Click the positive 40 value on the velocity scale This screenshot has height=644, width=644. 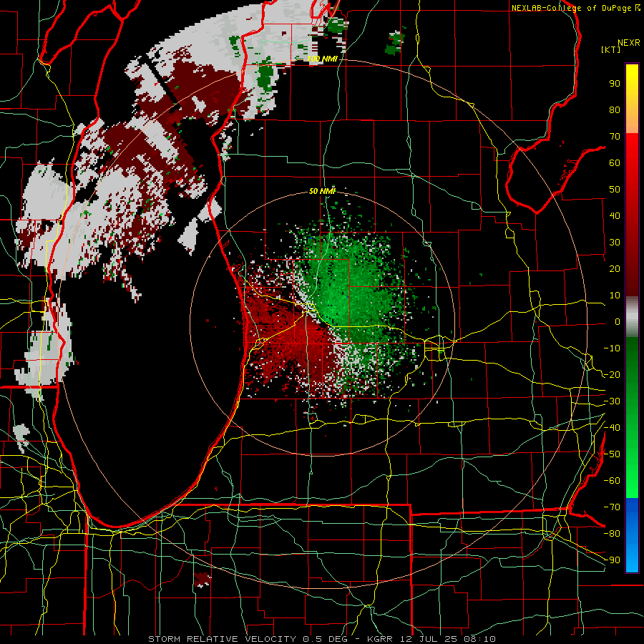(615, 216)
